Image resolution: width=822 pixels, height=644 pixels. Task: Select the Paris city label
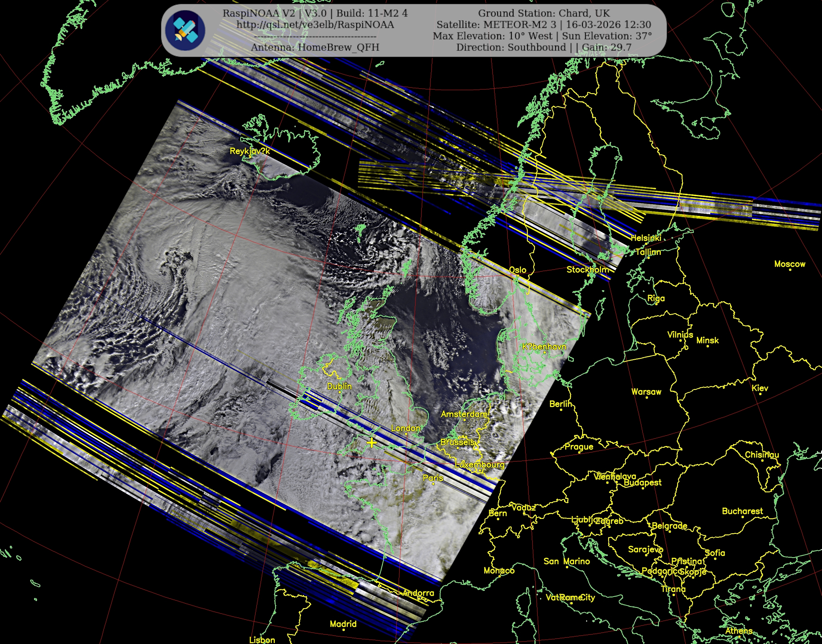(433, 478)
